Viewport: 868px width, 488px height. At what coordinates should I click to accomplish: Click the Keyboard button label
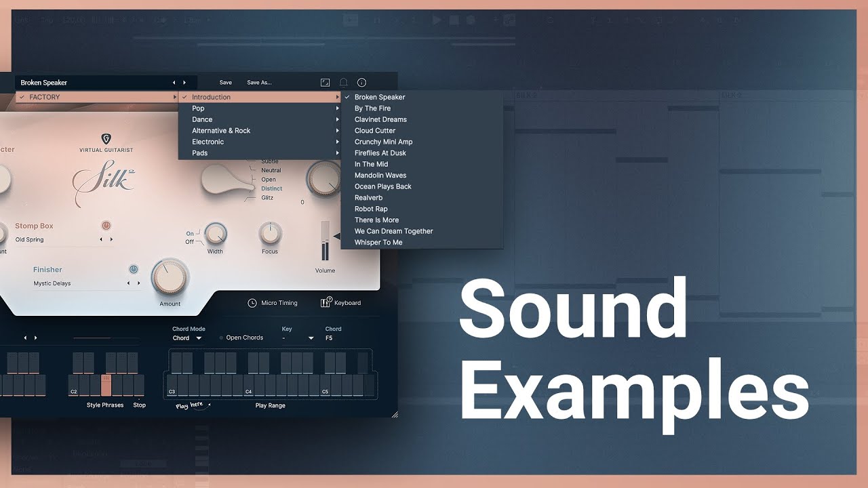(347, 303)
